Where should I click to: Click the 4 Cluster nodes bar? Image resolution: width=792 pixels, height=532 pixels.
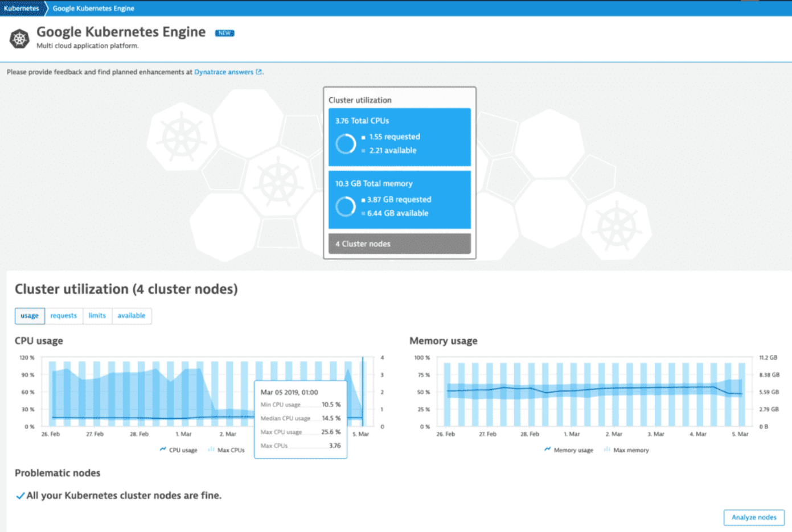400,244
